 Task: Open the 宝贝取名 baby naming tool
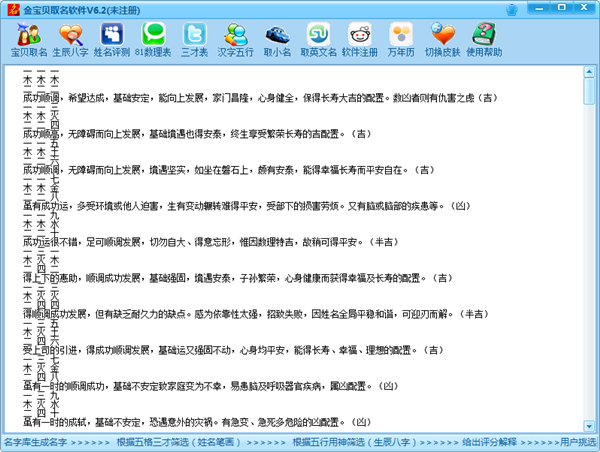29,40
